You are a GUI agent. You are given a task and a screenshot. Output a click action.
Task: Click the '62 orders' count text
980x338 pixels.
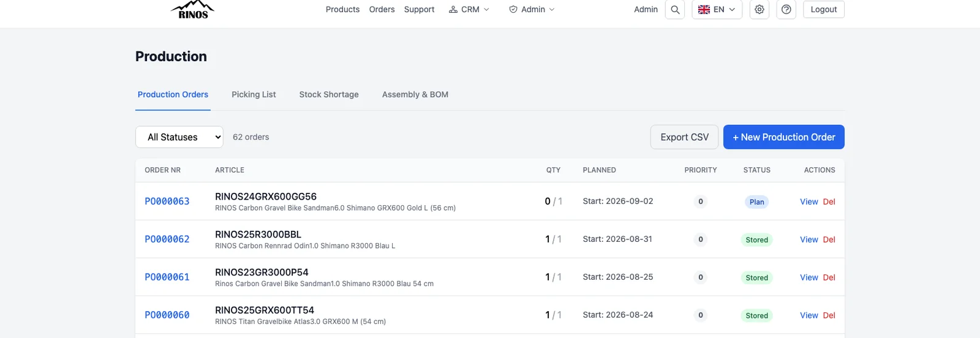(x=251, y=137)
